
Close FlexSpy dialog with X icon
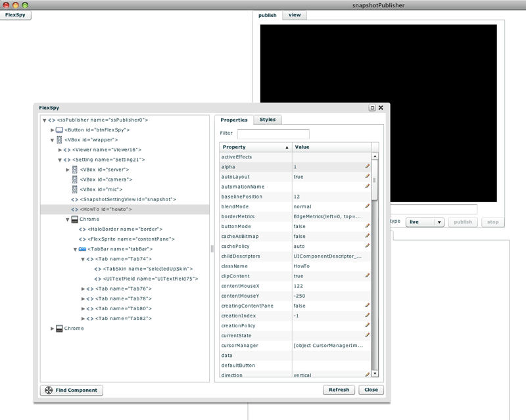381,108
